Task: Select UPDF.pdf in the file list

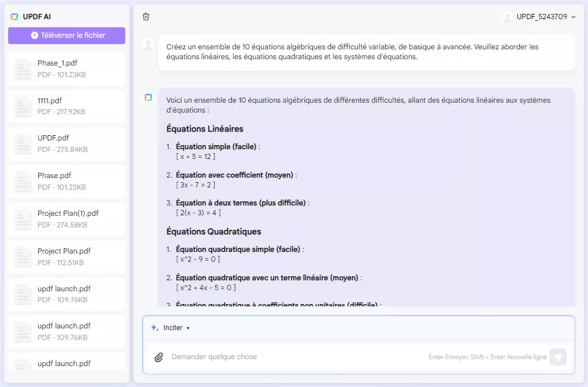Action: pos(66,143)
